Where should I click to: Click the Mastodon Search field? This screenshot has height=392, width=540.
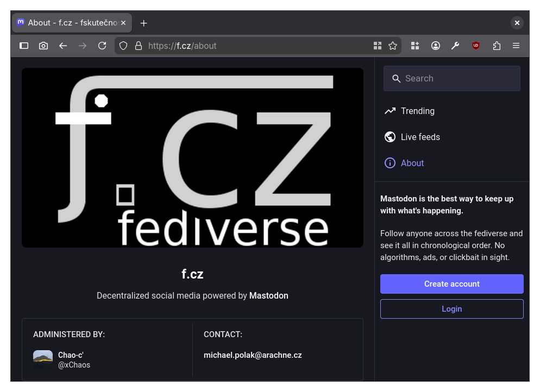pyautogui.click(x=452, y=79)
